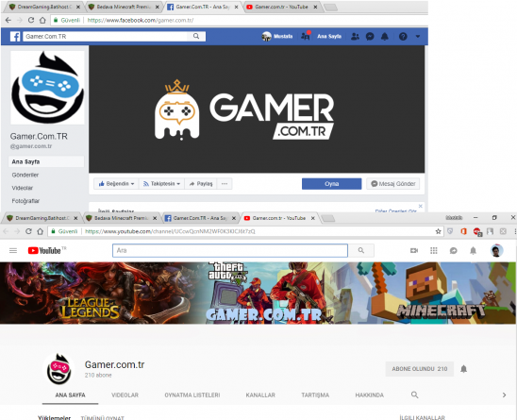Screen dimensions: 517x420
Task: Focus the YouTube Ara search field
Action: coord(230,250)
